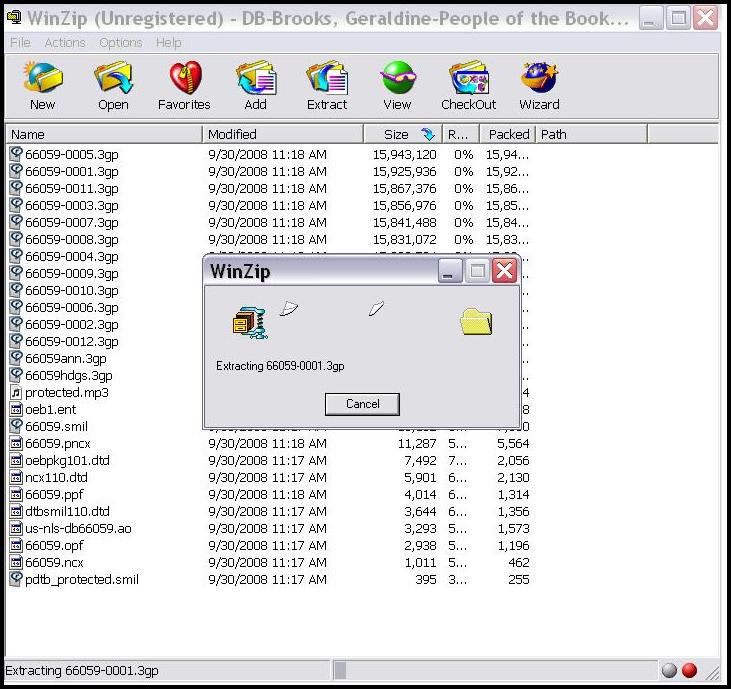
Task: Select file icon of 66059-0010.3gp
Action: (x=16, y=290)
